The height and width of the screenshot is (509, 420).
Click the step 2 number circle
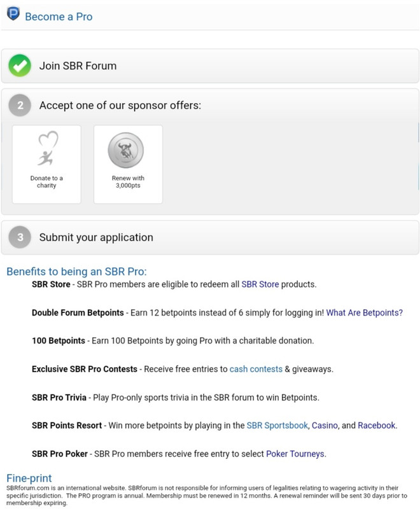[20, 106]
